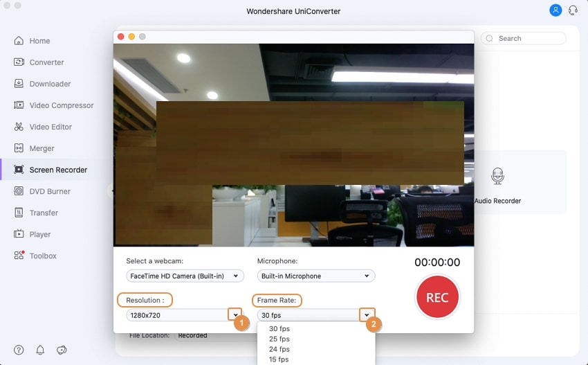Click the Converter icon in sidebar
The width and height of the screenshot is (588, 365).
(19, 62)
